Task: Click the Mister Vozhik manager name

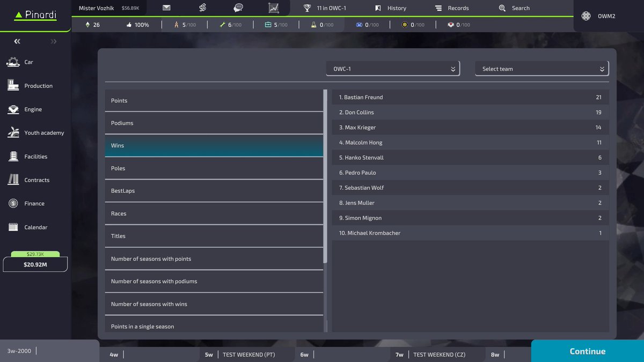Action: pos(96,8)
